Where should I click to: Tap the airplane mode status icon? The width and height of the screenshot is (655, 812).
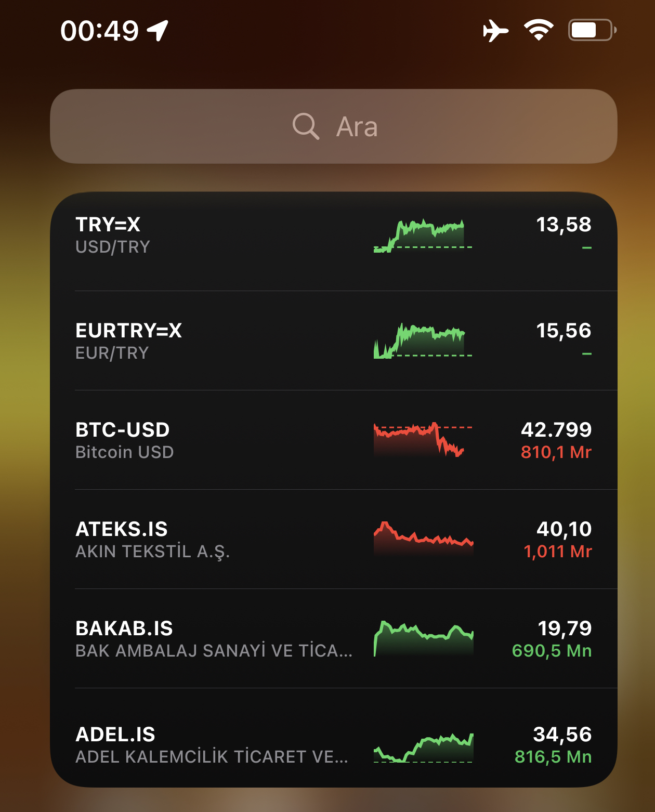coord(495,31)
